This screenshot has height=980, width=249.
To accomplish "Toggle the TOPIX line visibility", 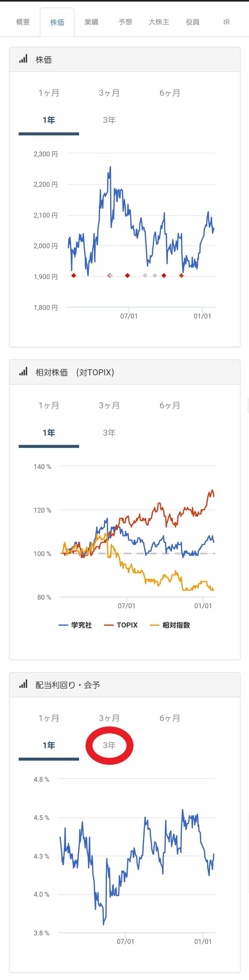I will point(127,625).
